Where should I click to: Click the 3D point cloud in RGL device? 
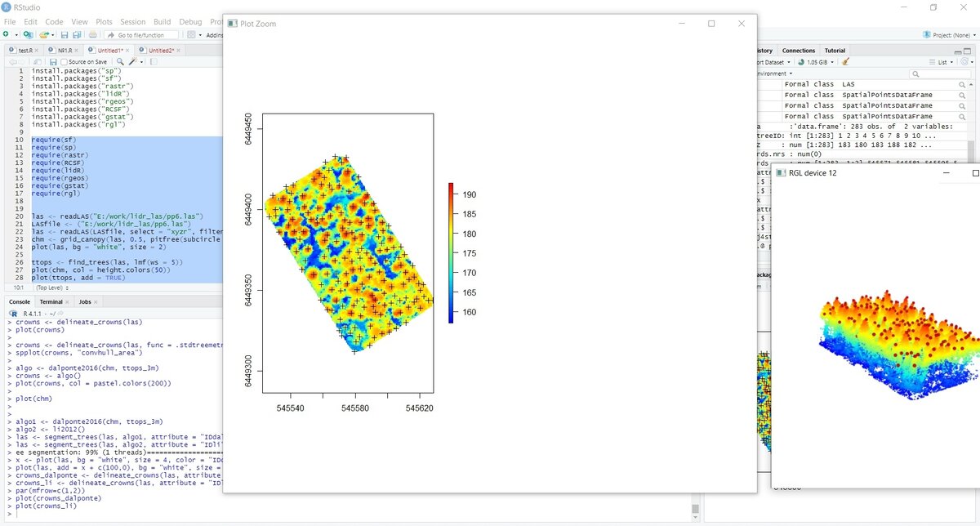pyautogui.click(x=898, y=345)
